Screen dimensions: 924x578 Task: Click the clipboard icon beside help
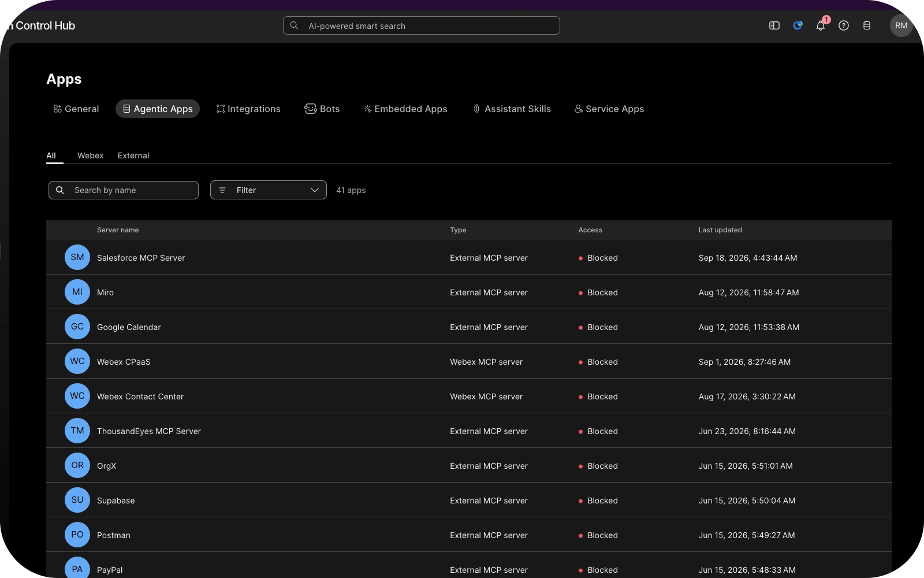867,25
